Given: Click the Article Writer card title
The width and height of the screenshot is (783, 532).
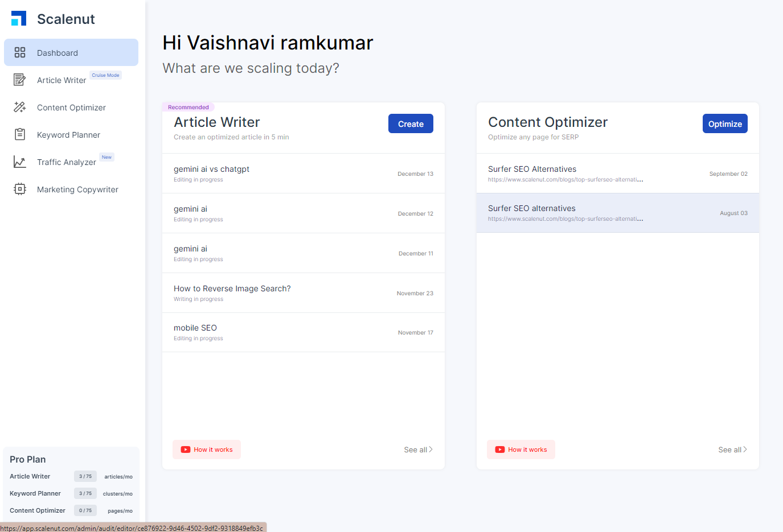Looking at the screenshot, I should pos(217,122).
